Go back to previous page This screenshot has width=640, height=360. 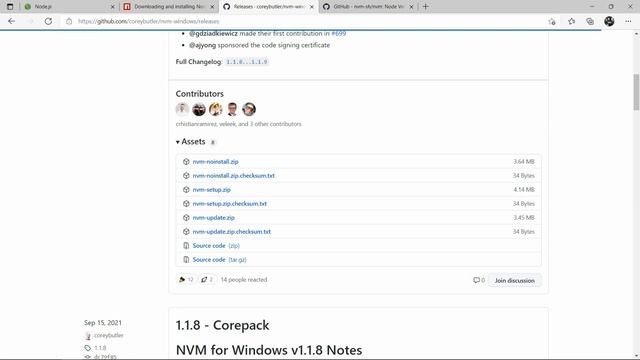click(x=11, y=21)
